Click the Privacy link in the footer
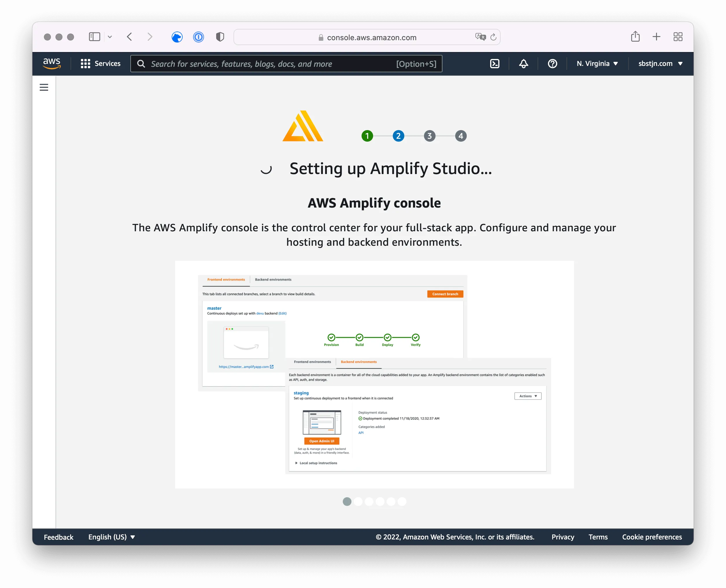This screenshot has height=588, width=726. [x=562, y=537]
